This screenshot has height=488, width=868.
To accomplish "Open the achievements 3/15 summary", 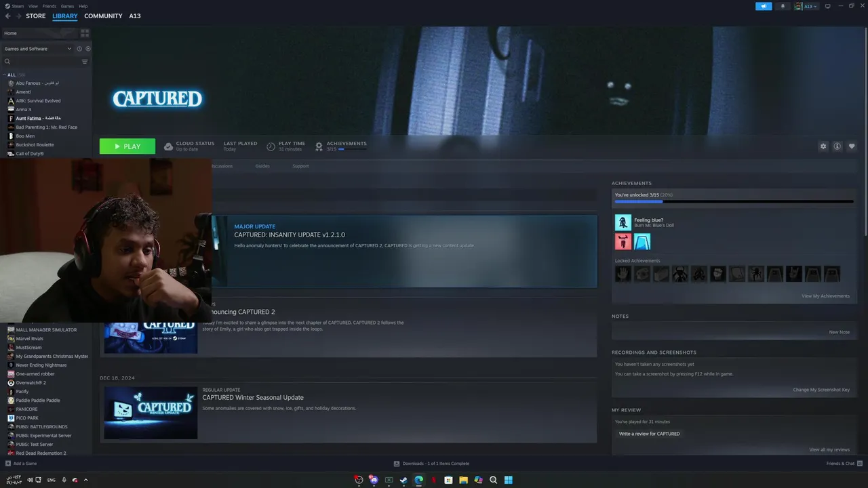I will click(342, 146).
